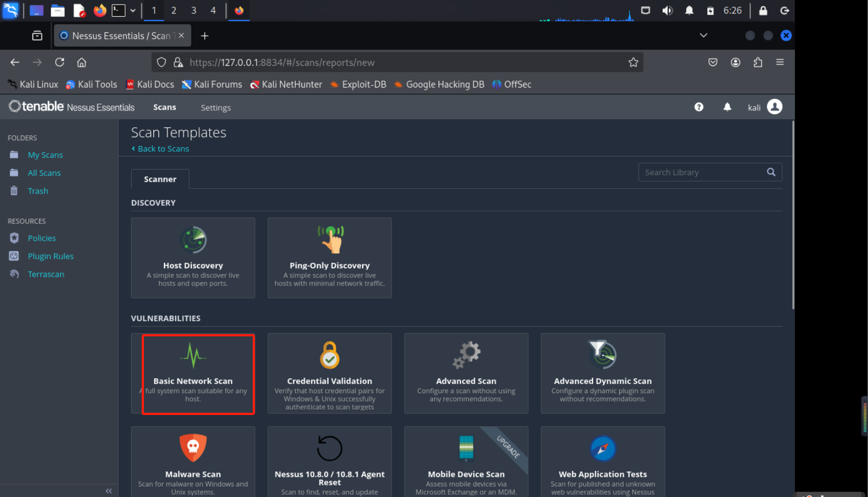
Task: Close the Nessus Essentials browser tab
Action: [181, 36]
